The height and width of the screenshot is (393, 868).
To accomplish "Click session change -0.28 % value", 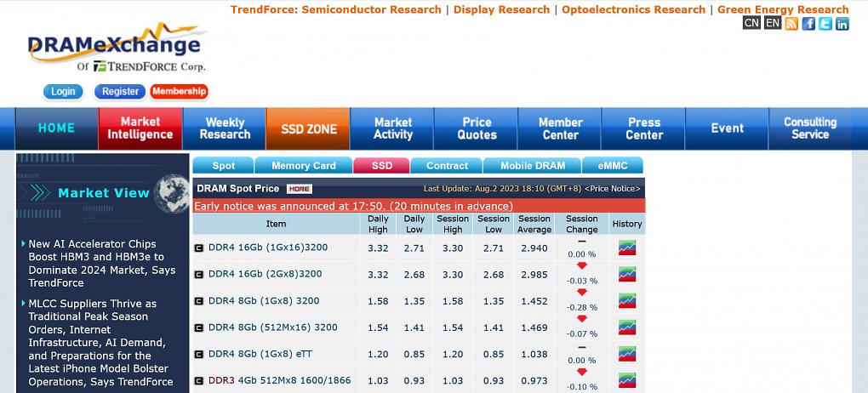I will tap(582, 307).
